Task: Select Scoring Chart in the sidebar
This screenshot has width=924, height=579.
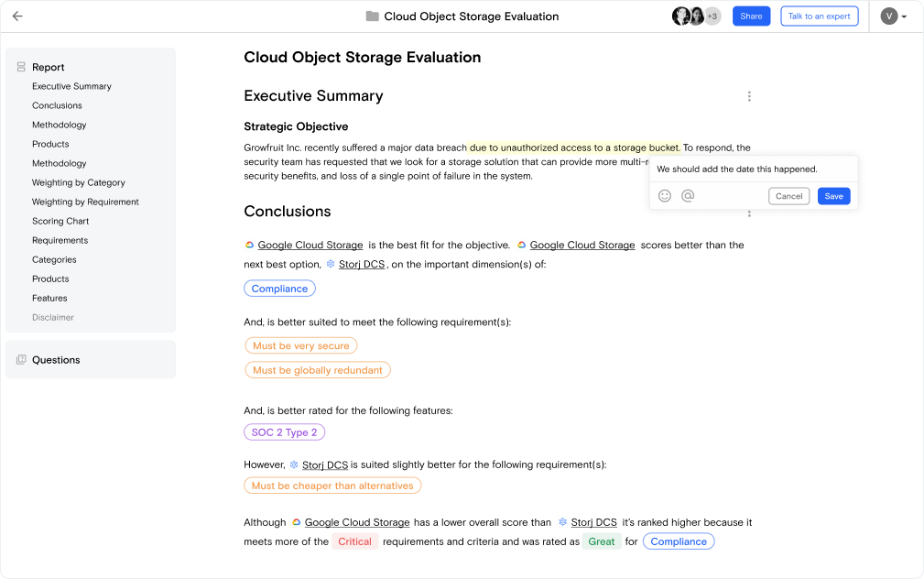Action: click(x=60, y=221)
